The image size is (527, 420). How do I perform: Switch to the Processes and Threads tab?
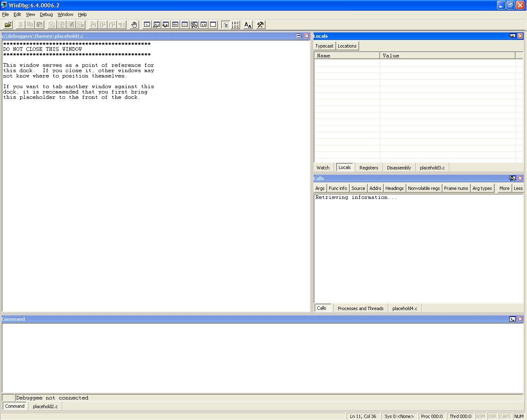(x=360, y=308)
